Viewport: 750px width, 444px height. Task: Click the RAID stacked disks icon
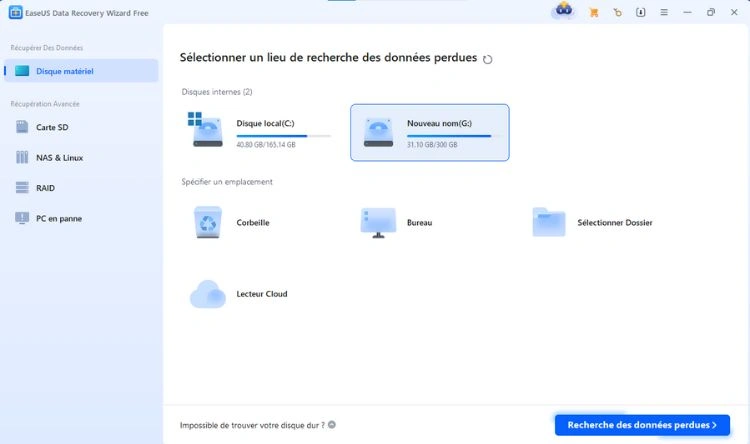[22, 188]
